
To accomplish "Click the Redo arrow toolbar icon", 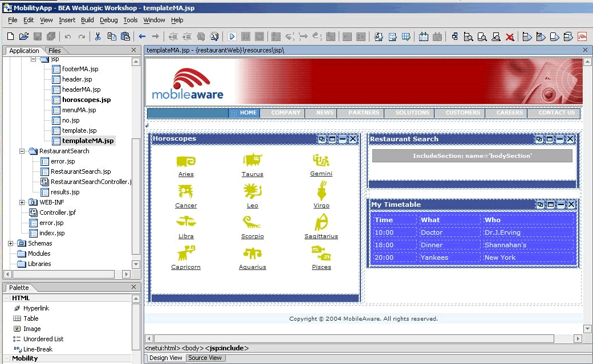I will click(82, 36).
